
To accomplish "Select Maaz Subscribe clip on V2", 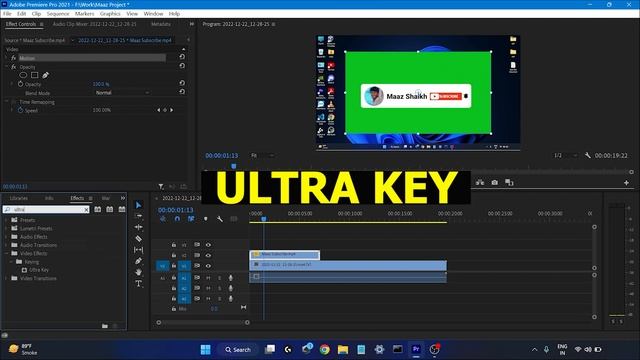I will (x=284, y=255).
